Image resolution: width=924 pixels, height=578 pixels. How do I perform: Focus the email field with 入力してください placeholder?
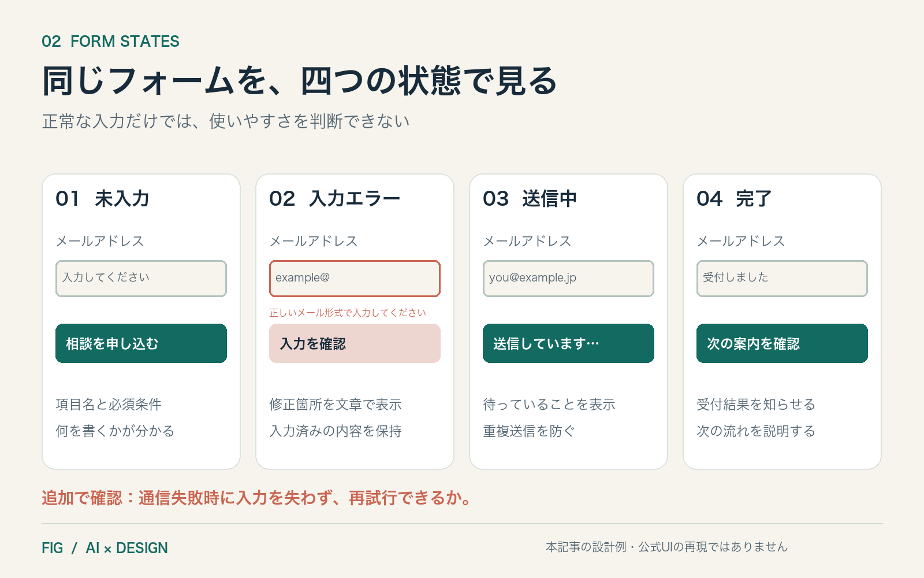pyautogui.click(x=141, y=279)
